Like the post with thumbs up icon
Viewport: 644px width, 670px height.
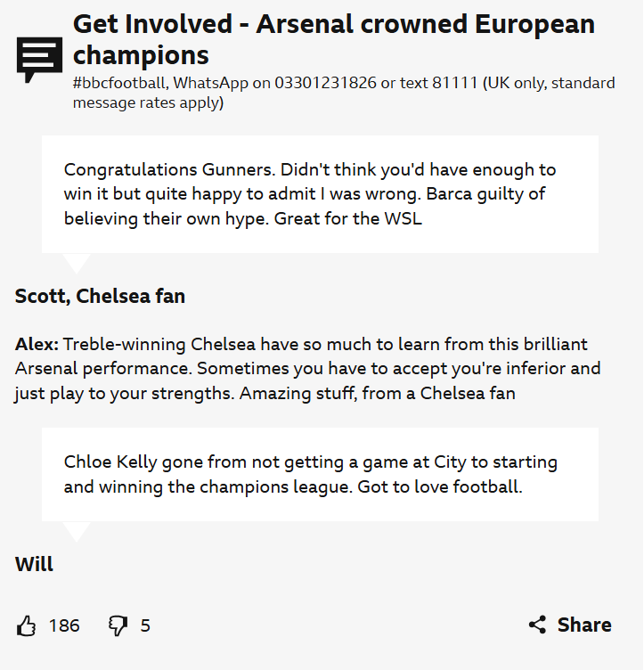(27, 625)
